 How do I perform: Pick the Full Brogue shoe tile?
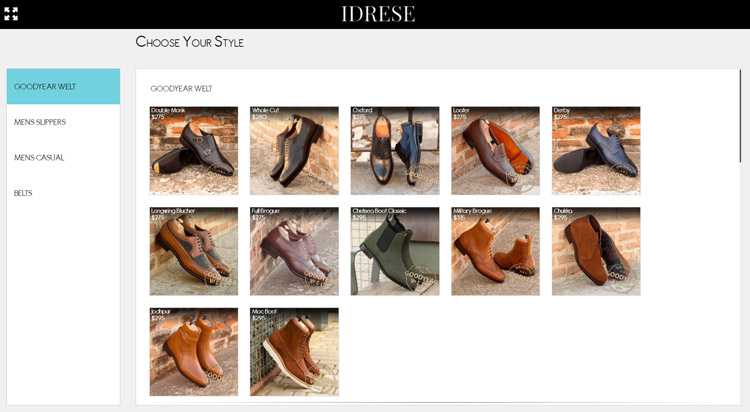click(294, 251)
